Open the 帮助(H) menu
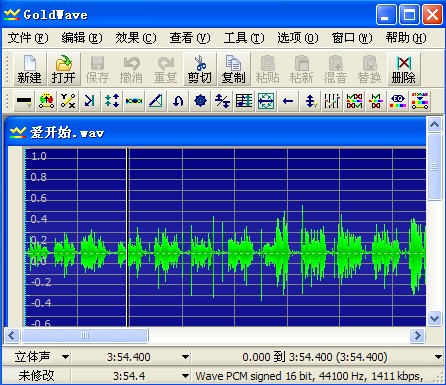446x385 pixels. tap(406, 38)
